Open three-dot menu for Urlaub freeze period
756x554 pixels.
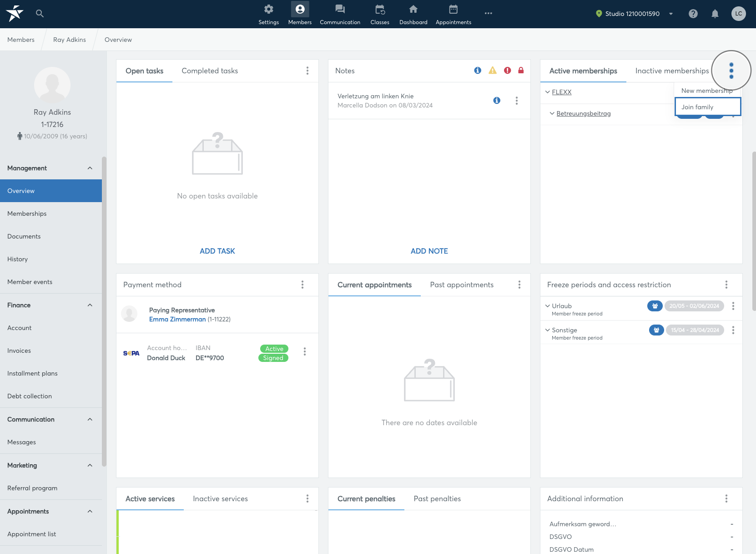733,306
